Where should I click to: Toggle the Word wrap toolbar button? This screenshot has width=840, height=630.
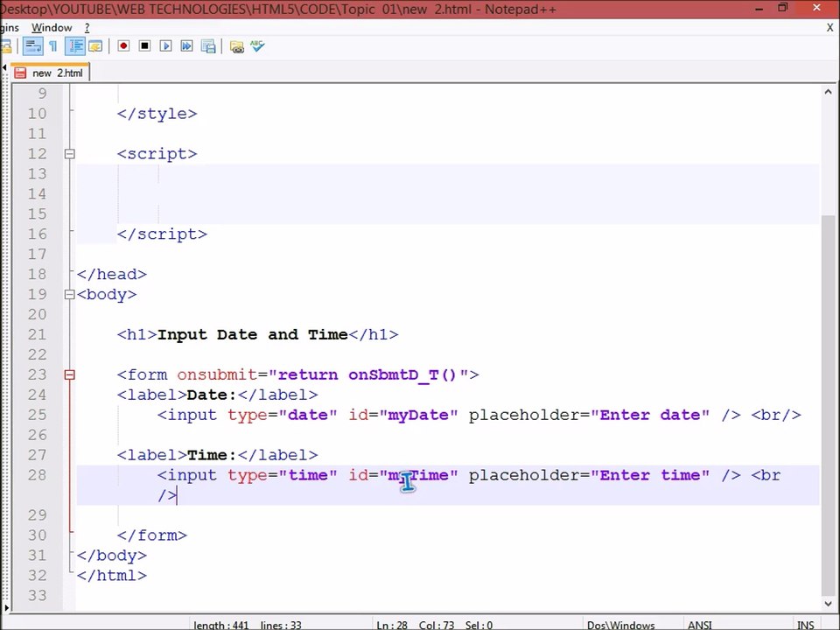coord(32,46)
